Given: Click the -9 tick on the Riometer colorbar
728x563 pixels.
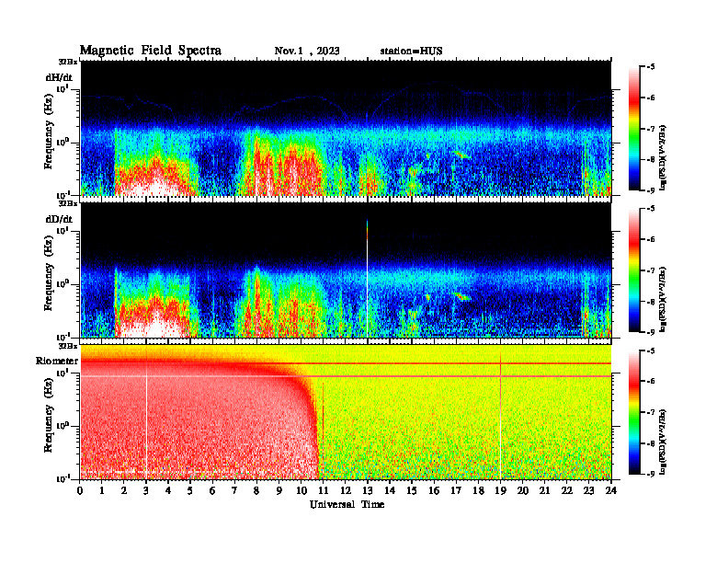Looking at the screenshot, I should [x=650, y=474].
